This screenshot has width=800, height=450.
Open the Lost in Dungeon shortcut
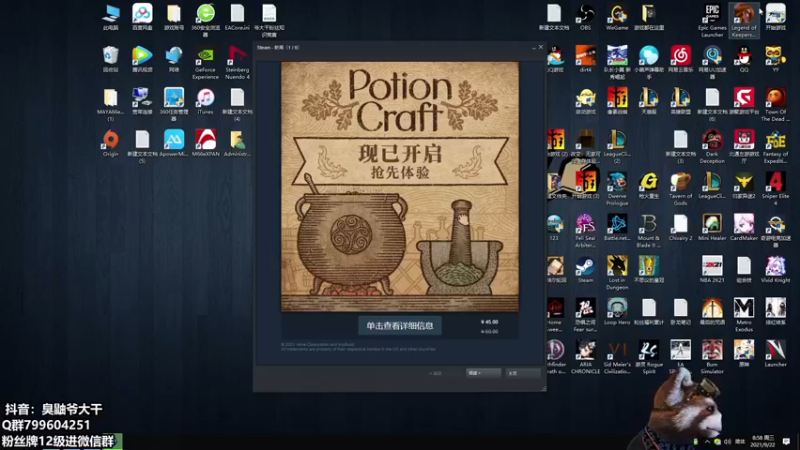click(x=617, y=273)
